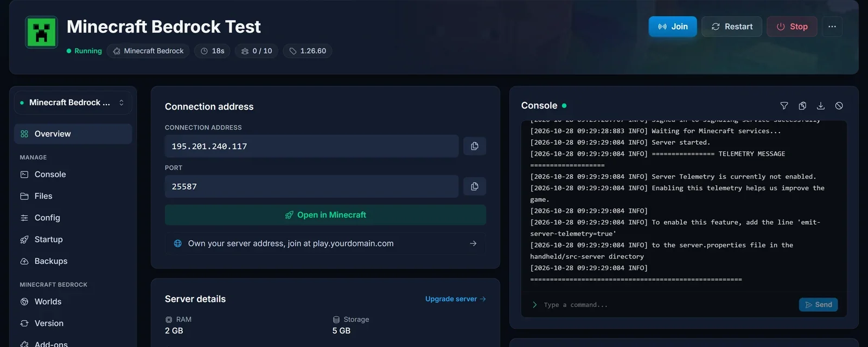
Task: Click the Waiting for Minecraft services log line
Action: 655,131
